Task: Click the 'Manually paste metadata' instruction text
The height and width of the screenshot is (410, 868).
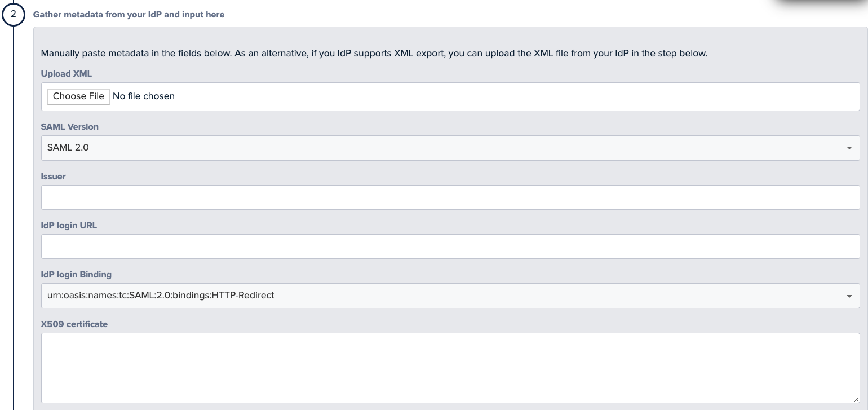Action: click(374, 54)
